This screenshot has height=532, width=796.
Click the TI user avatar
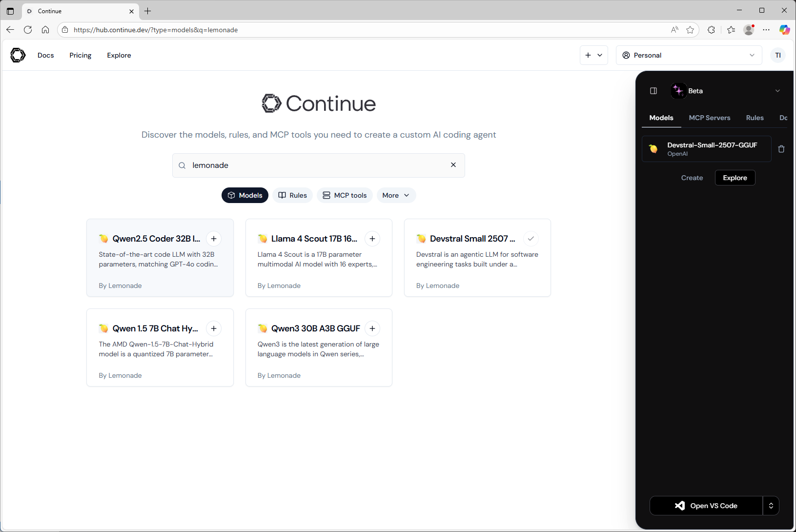point(778,55)
